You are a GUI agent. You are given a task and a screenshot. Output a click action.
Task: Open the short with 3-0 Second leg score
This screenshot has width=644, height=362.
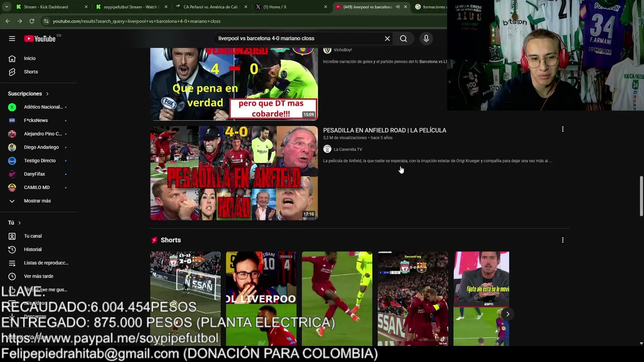413,299
